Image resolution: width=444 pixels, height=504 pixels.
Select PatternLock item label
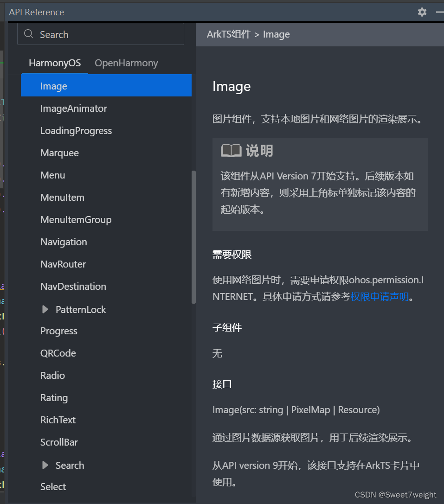pyautogui.click(x=81, y=310)
